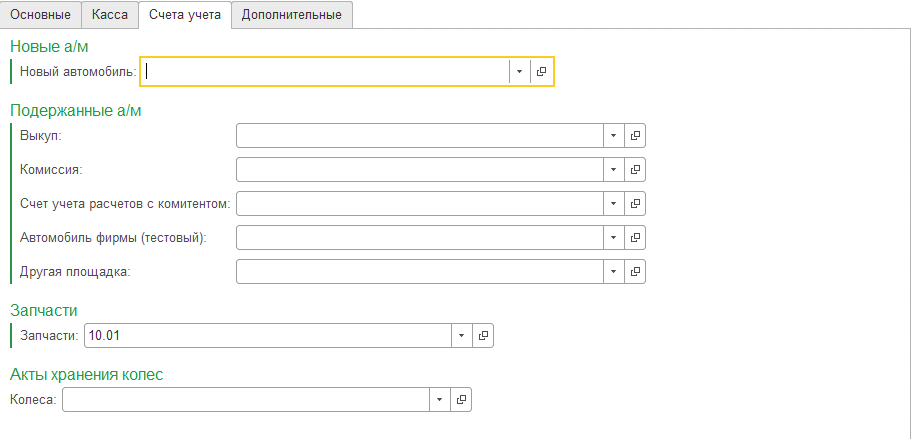918x439 pixels.
Task: Expand the Выкуп dropdown arrow
Action: 613,136
